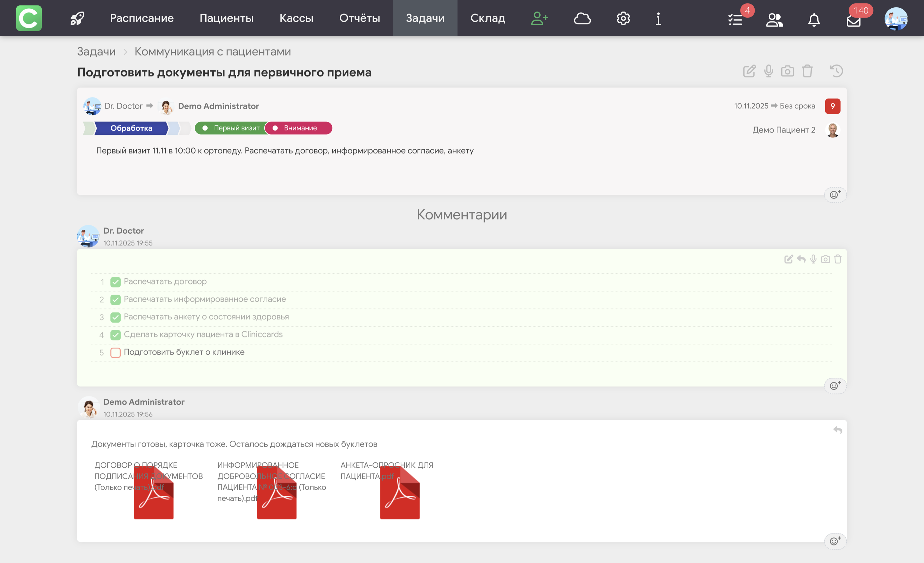Click the task history clock icon
Screen dimensions: 924x563
(836, 71)
